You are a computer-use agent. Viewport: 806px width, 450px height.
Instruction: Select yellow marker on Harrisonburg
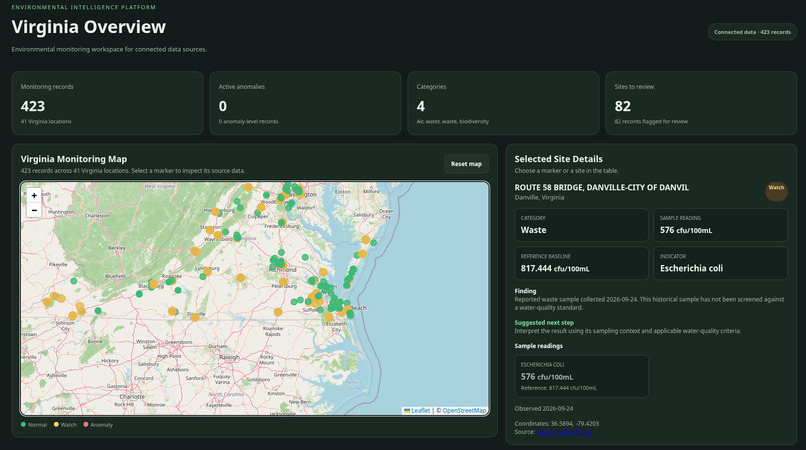[215, 211]
